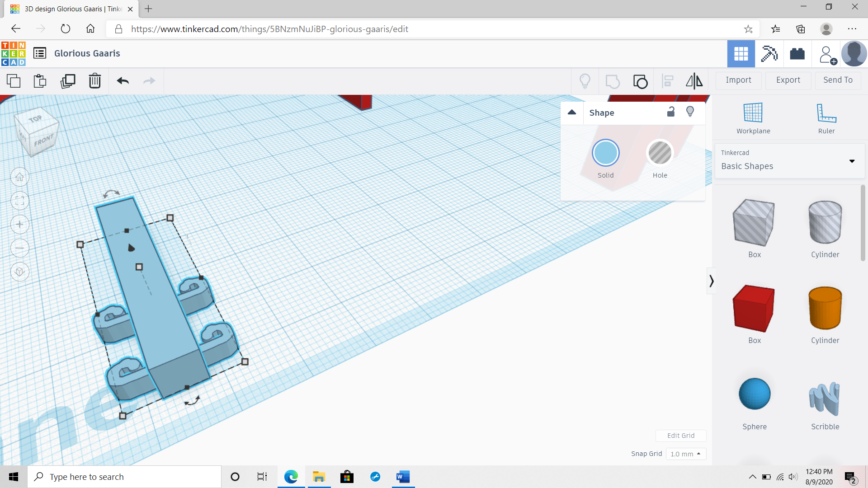Select the Workplane tool

(x=753, y=118)
